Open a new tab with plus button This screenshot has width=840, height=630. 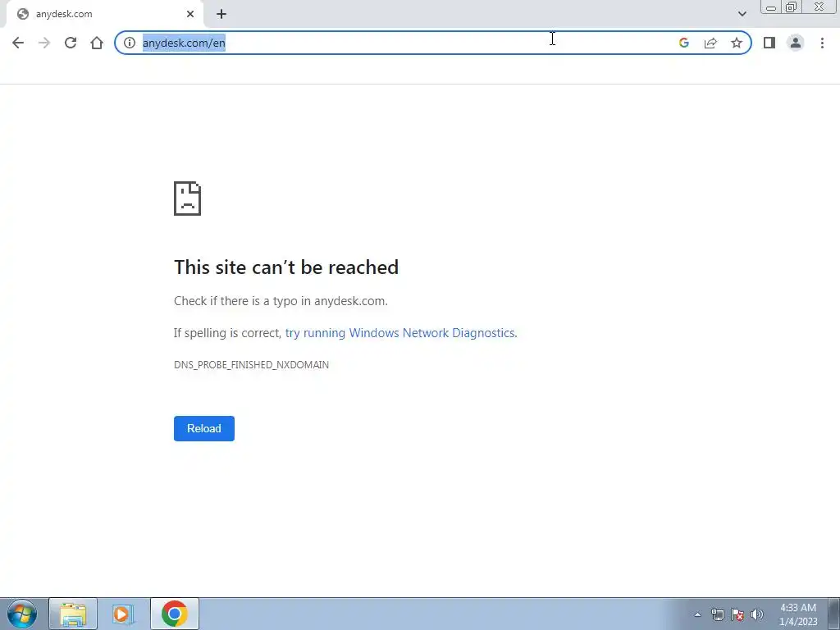tap(221, 14)
